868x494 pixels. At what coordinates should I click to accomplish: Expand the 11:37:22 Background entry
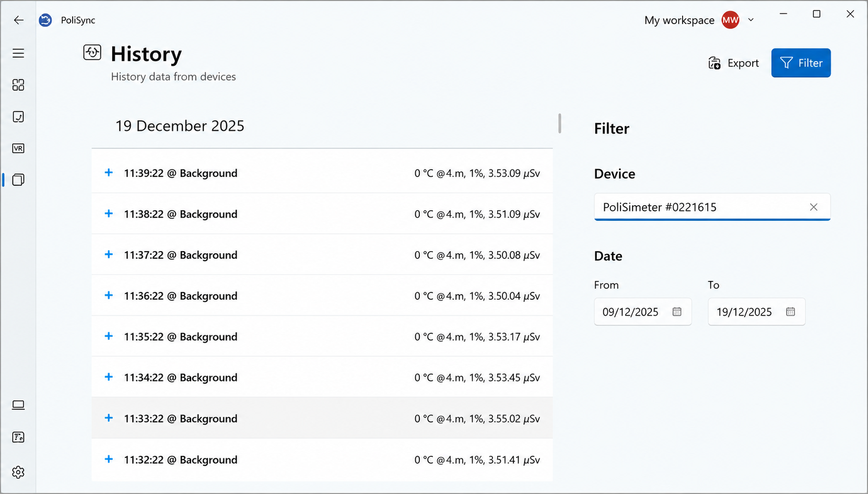109,254
